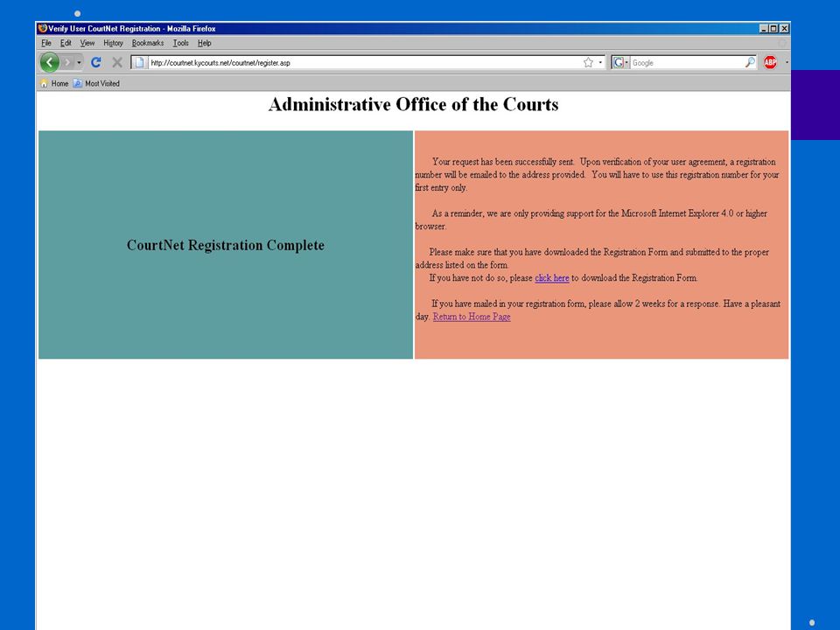Bookmark this page with the star icon
The image size is (840, 630).
588,63
